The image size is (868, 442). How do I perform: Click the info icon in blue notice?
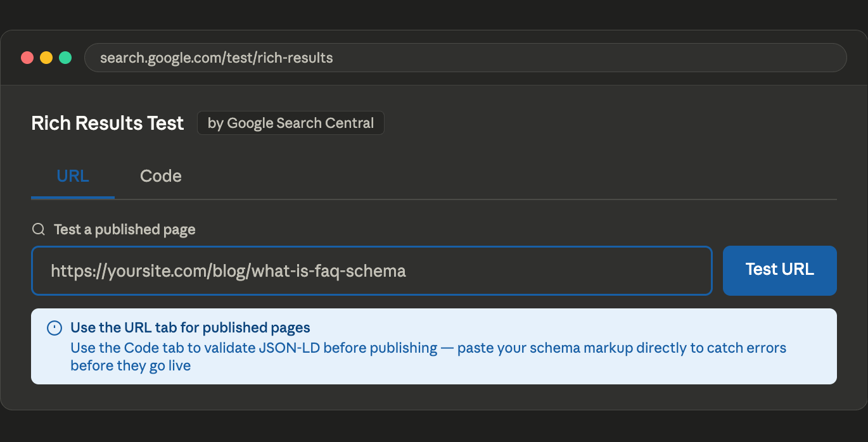tap(54, 328)
